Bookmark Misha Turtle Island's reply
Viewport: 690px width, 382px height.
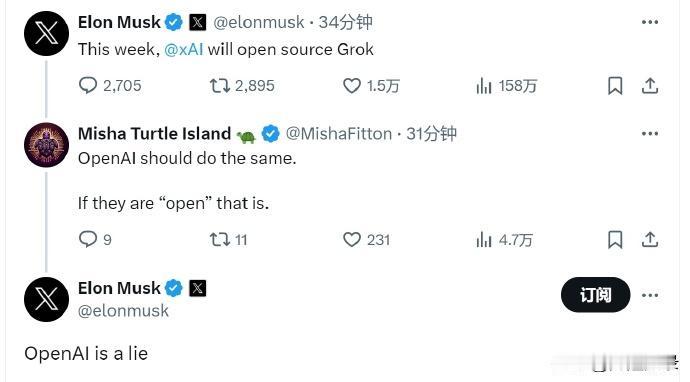615,239
